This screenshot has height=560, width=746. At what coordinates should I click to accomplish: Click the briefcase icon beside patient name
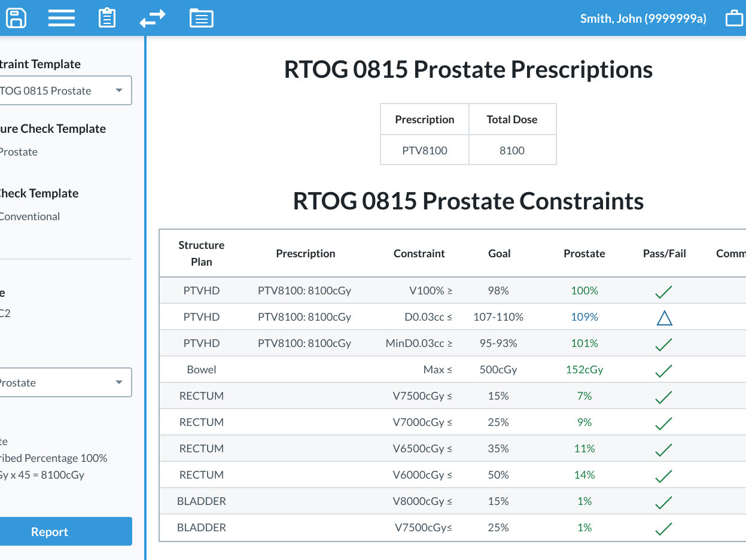734,19
